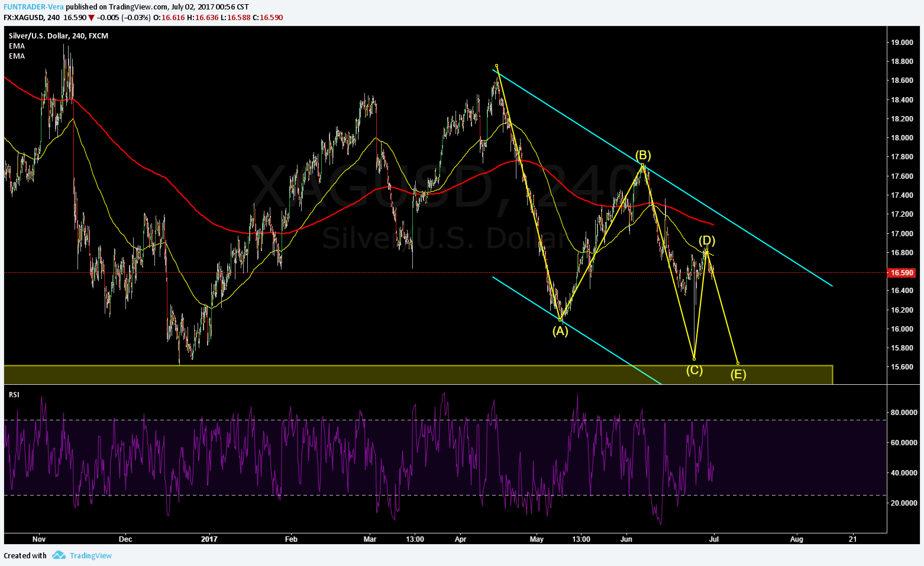Click the L:16.588 low value in header
The width and height of the screenshot is (924, 566).
point(235,17)
